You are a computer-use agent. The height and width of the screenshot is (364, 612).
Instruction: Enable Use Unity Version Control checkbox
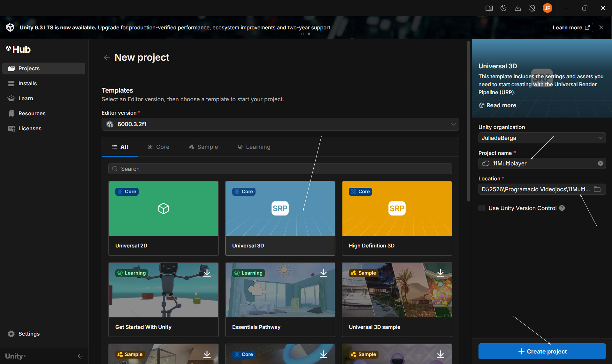(x=482, y=208)
